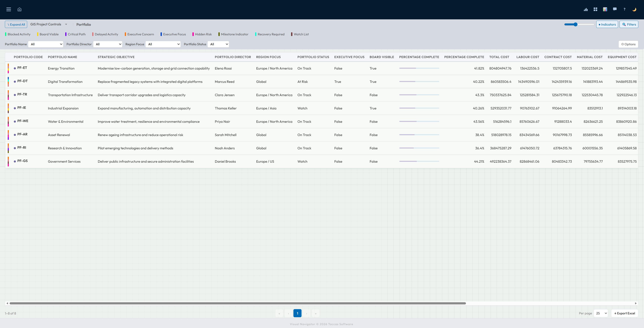Viewport: 644px width, 328px height.
Task: Sort by Total Cost column header
Action: click(x=499, y=57)
